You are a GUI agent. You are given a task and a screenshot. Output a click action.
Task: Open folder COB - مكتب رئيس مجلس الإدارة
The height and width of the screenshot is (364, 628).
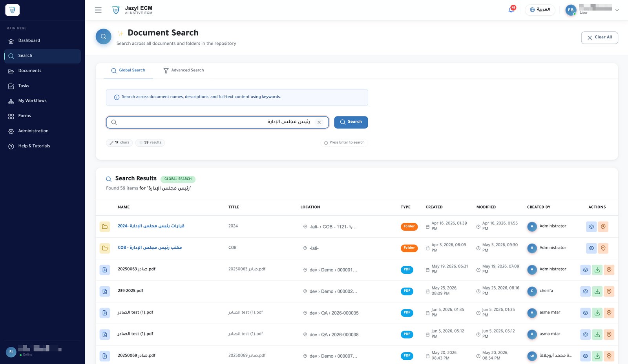pos(150,248)
